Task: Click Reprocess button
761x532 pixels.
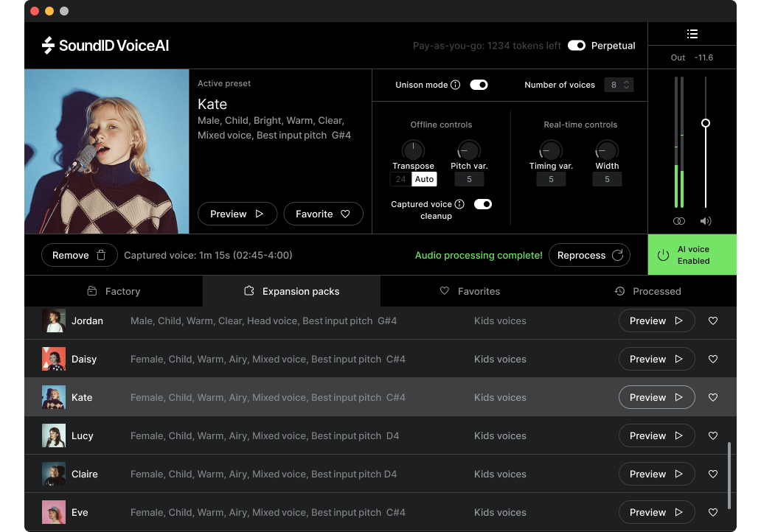Action: click(589, 255)
